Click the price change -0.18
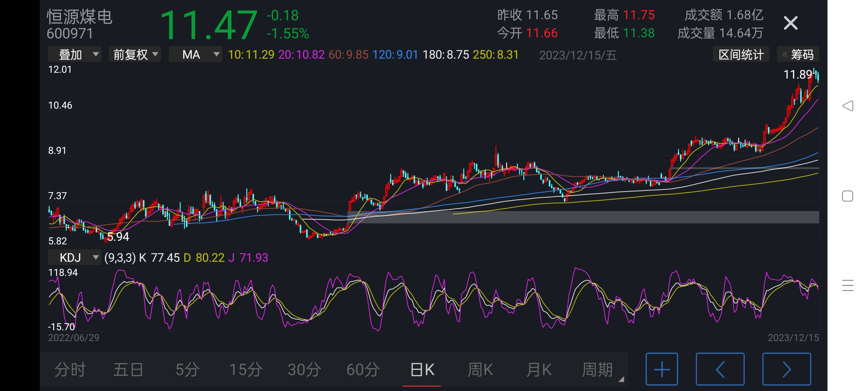 pos(283,16)
